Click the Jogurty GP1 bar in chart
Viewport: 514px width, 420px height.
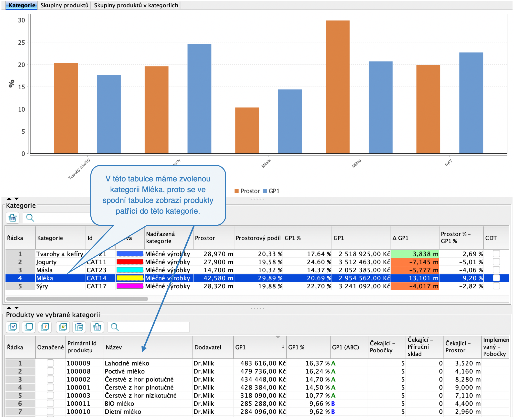point(199,99)
